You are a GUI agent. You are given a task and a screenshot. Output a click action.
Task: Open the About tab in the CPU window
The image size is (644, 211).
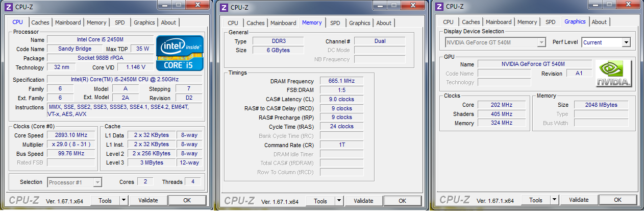pyautogui.click(x=168, y=22)
